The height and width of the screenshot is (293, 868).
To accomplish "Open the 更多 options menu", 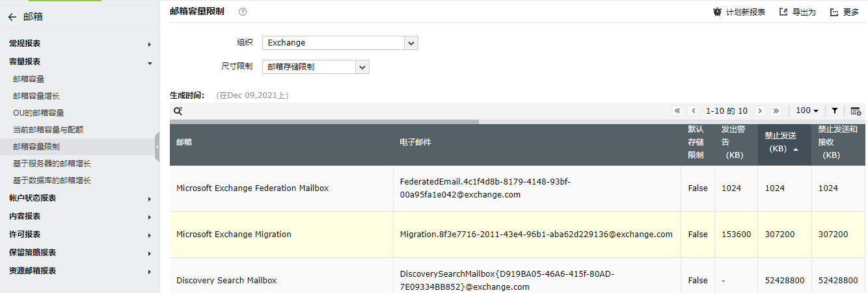I will click(x=845, y=12).
